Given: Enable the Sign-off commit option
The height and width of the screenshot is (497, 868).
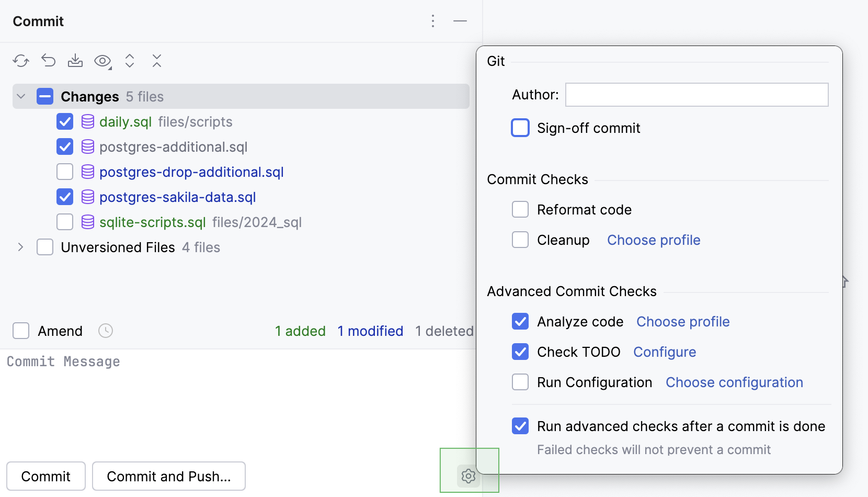Looking at the screenshot, I should [520, 128].
